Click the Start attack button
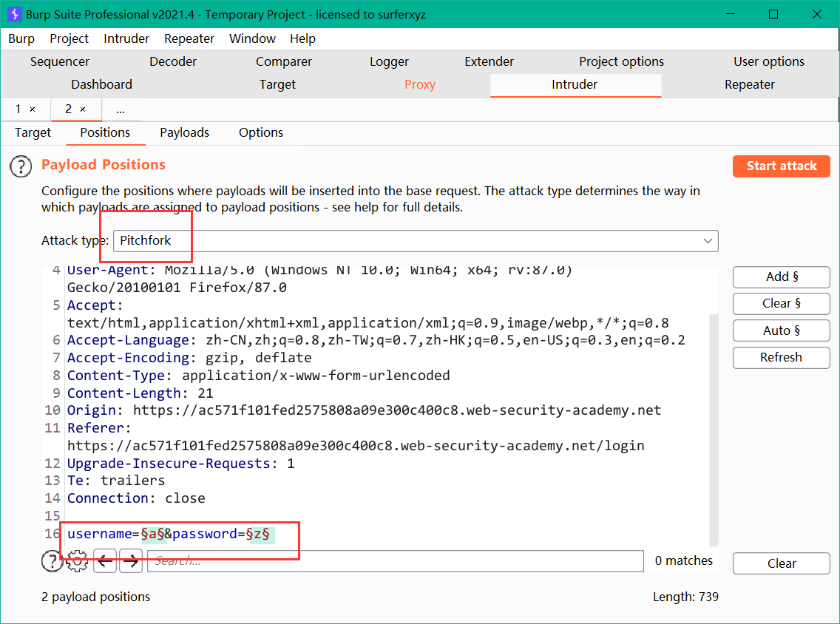 (x=782, y=166)
